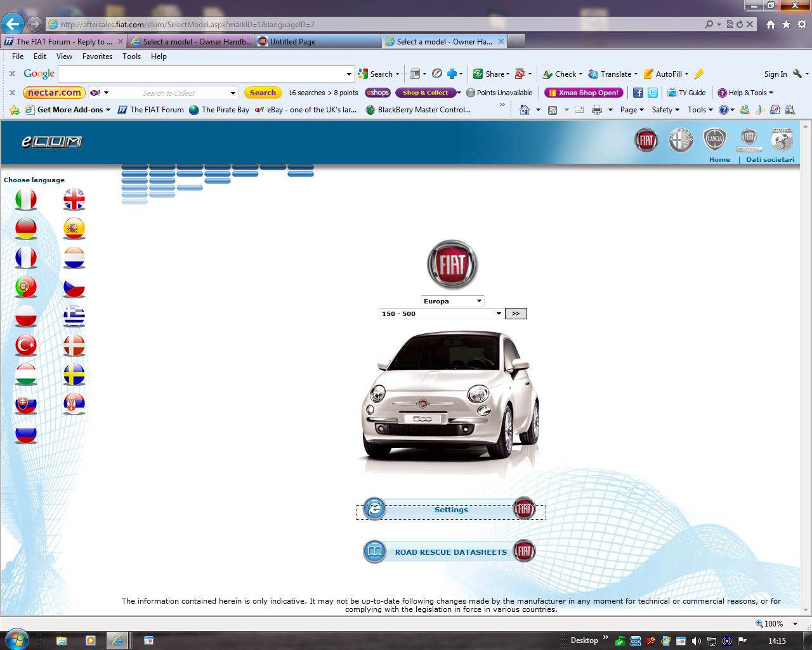Open the Edit menu
The width and height of the screenshot is (812, 650).
pyautogui.click(x=40, y=56)
